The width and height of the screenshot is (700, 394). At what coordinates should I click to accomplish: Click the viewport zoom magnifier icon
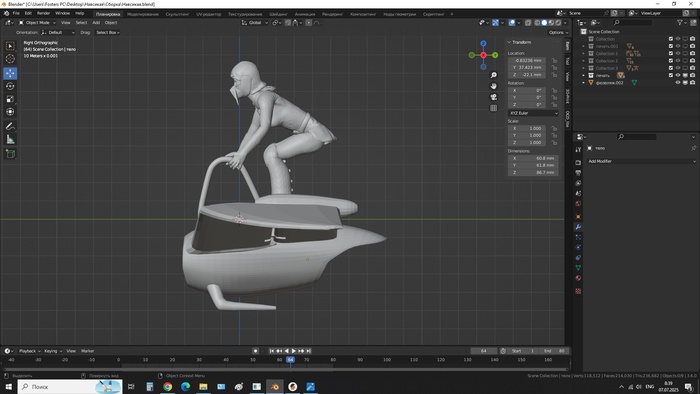(493, 75)
